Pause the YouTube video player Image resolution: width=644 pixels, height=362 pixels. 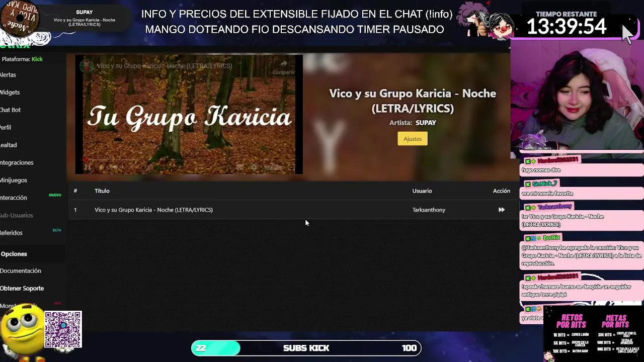pos(88,167)
